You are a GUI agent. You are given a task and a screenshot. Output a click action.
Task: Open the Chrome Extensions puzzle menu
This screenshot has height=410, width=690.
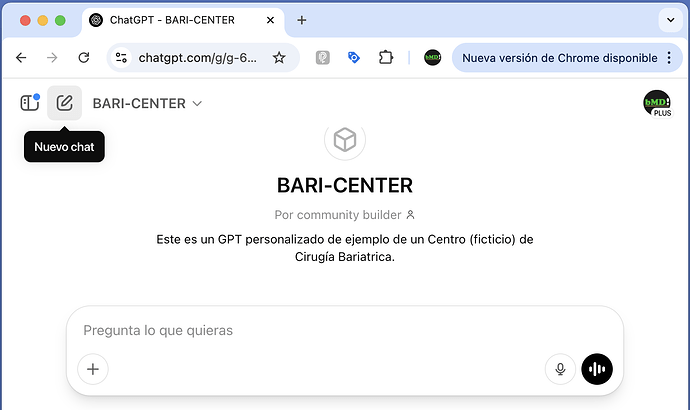[x=385, y=58]
